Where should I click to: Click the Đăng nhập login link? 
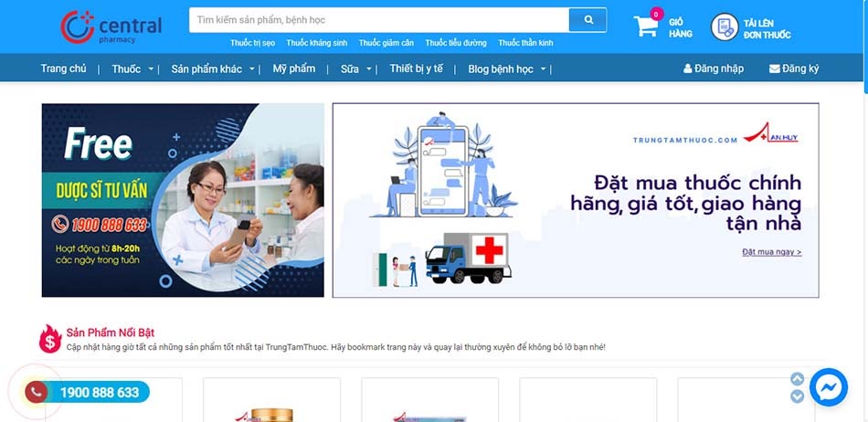(719, 69)
